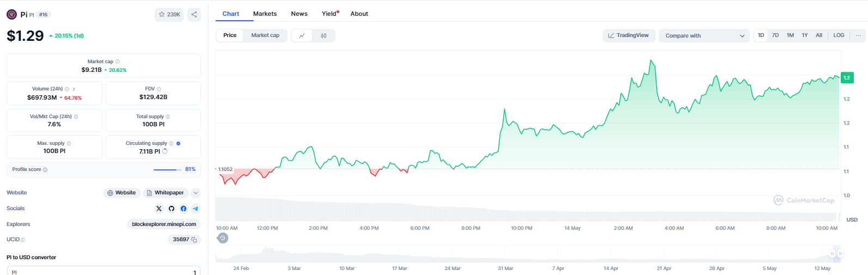The width and height of the screenshot is (868, 275).
Task: Click the $697.93M volume value
Action: tap(42, 97)
